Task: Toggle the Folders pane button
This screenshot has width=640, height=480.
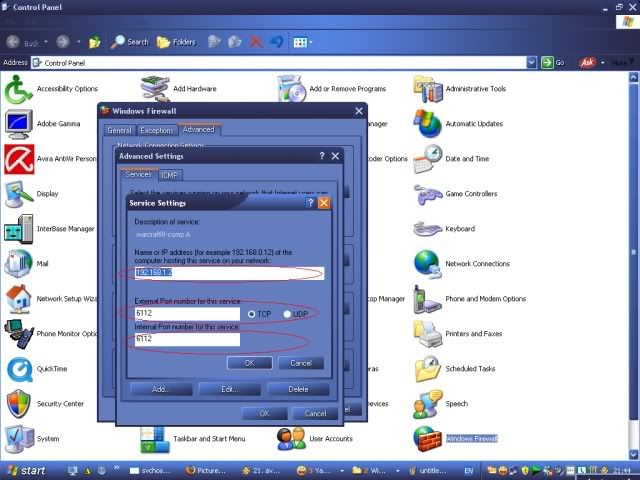Action: (x=176, y=42)
